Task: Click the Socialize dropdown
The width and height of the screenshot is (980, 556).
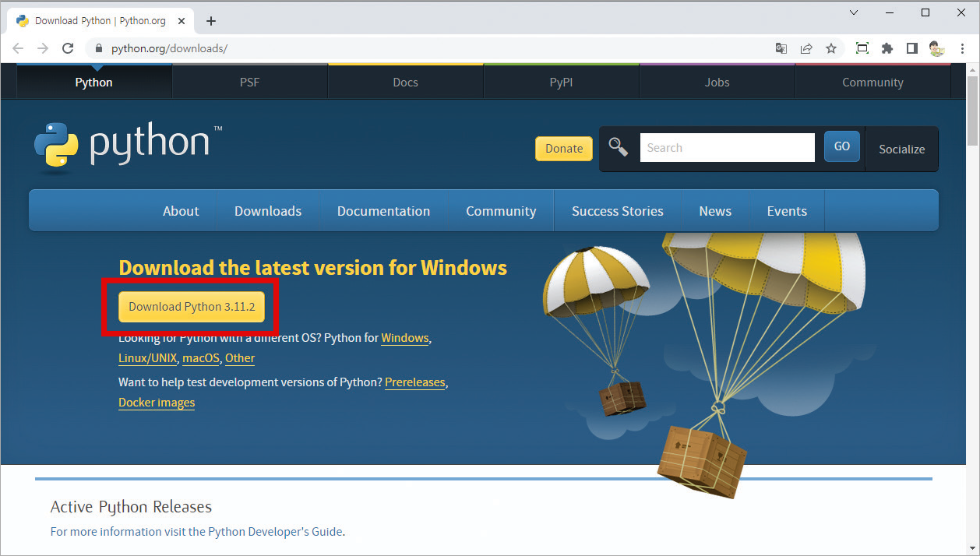Action: point(901,149)
